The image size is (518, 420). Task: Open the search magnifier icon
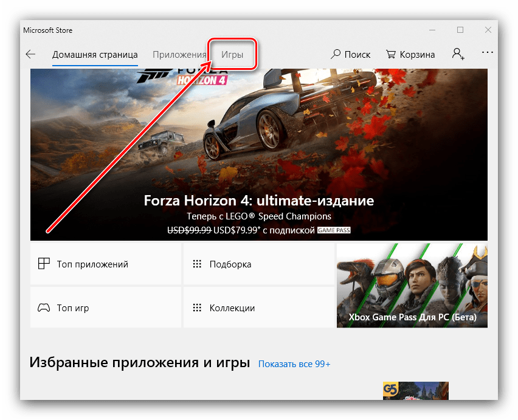click(x=336, y=54)
